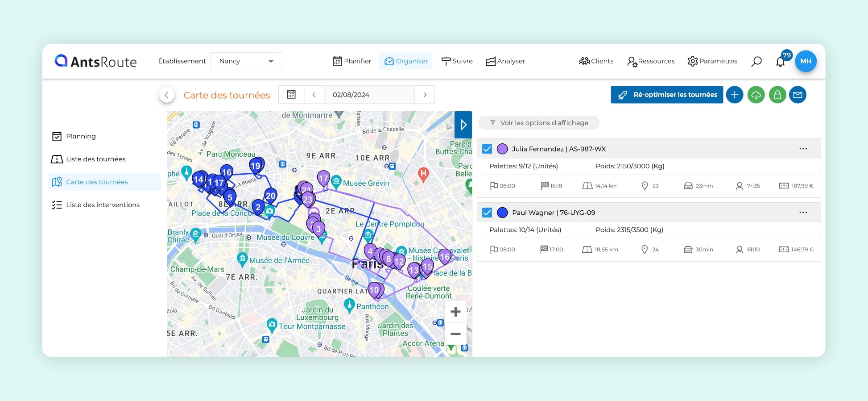Viewport: 868px width, 401px height.
Task: Zoom out on the map
Action: tap(455, 334)
